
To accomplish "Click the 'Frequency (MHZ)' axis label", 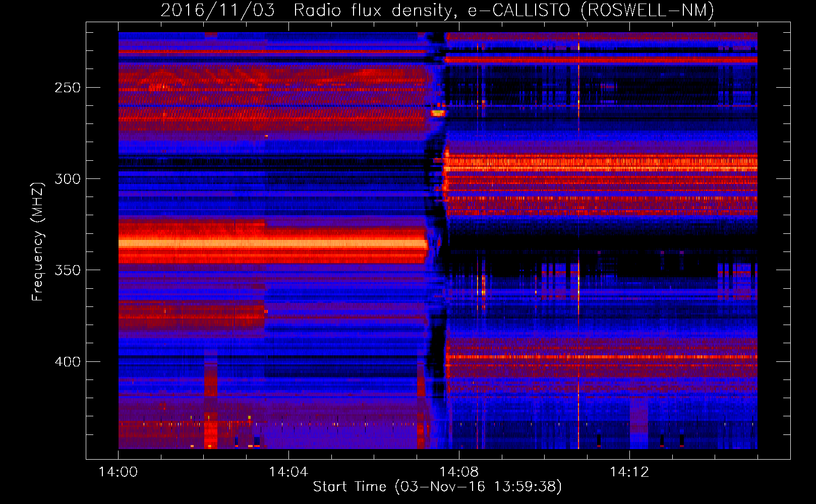I will (x=38, y=242).
